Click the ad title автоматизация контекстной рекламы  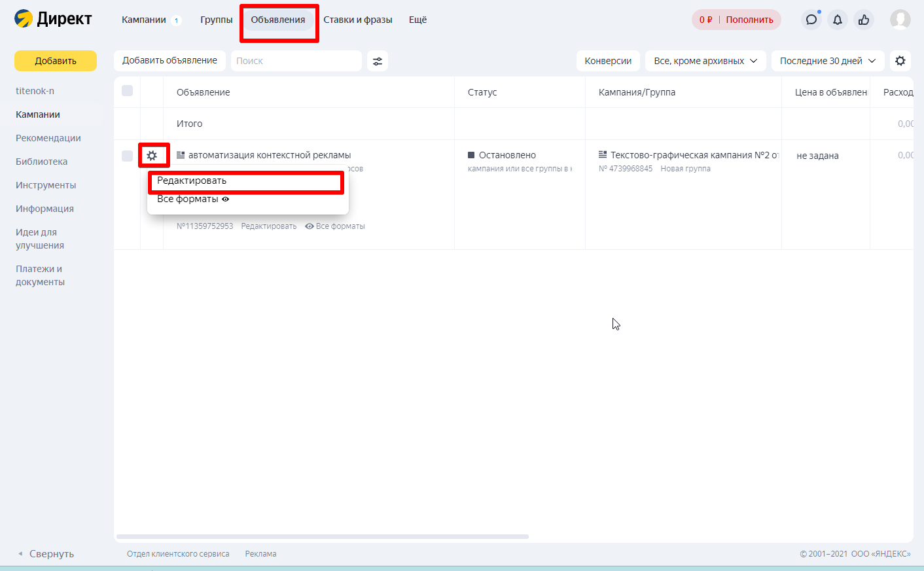(270, 155)
